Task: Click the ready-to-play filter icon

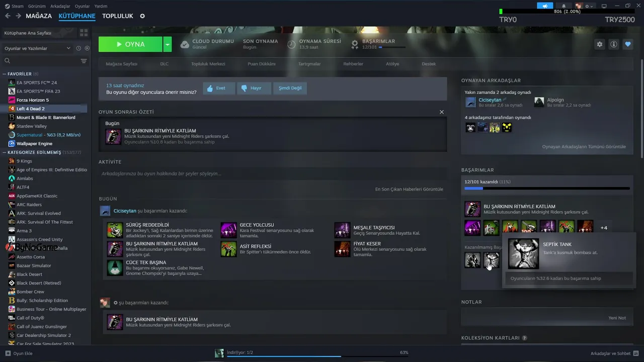Action: point(87,48)
